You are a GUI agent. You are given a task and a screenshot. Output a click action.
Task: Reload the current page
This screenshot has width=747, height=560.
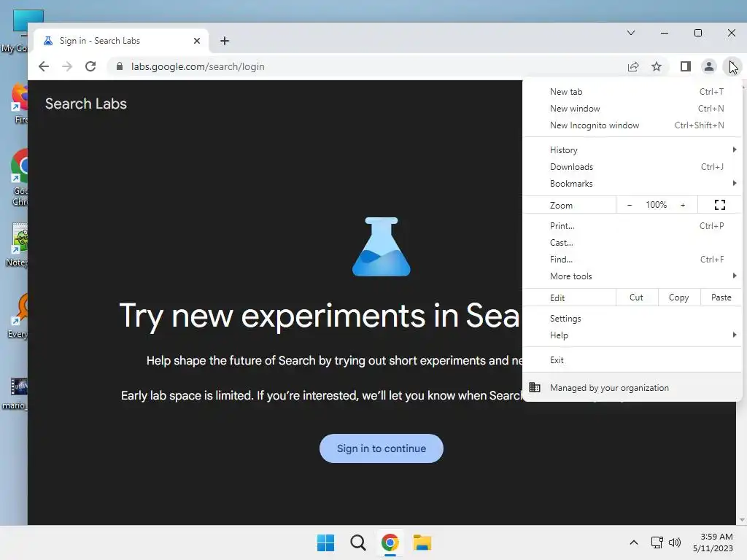[90, 66]
